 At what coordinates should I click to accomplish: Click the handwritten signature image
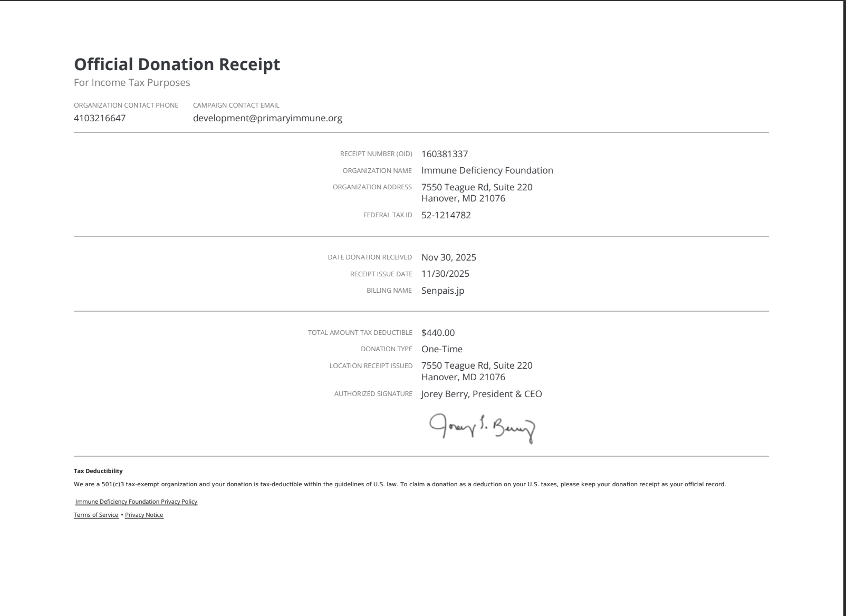point(483,426)
